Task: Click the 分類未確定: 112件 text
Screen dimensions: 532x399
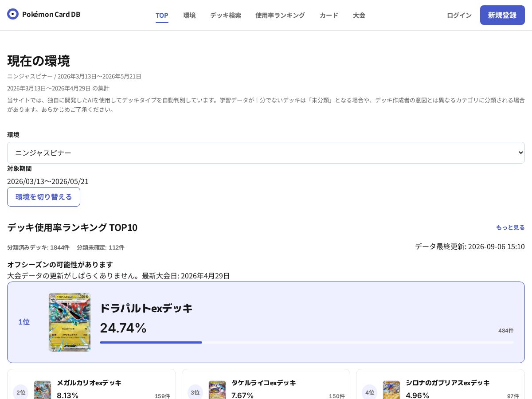Action: 101,247
